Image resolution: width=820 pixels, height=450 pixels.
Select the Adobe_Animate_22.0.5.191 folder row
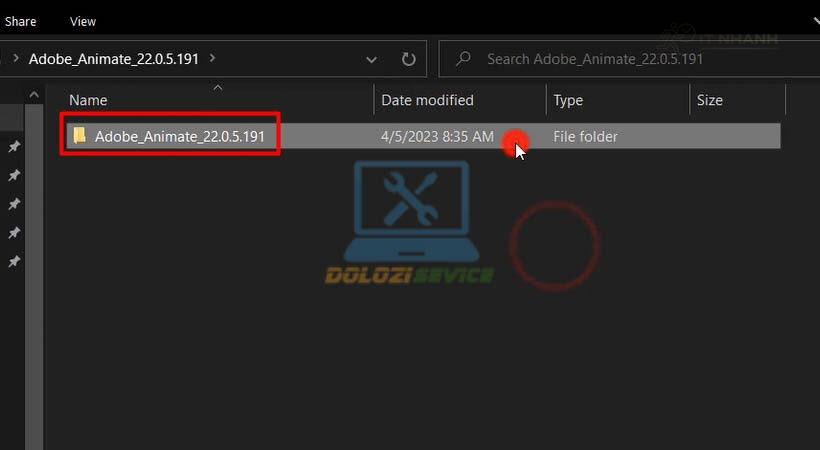click(423, 136)
